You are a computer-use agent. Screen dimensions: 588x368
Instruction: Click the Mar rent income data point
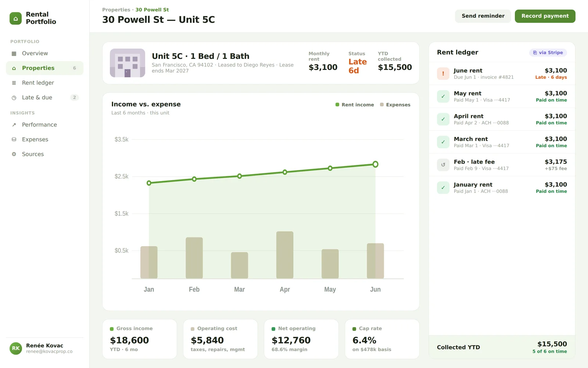[240, 176]
